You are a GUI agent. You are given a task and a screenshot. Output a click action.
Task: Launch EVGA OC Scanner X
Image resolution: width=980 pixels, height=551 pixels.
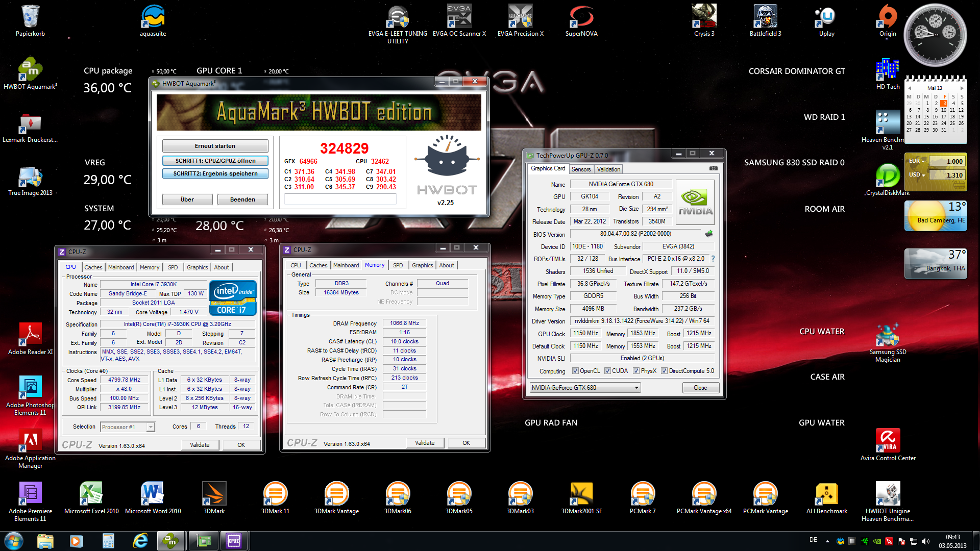459,21
